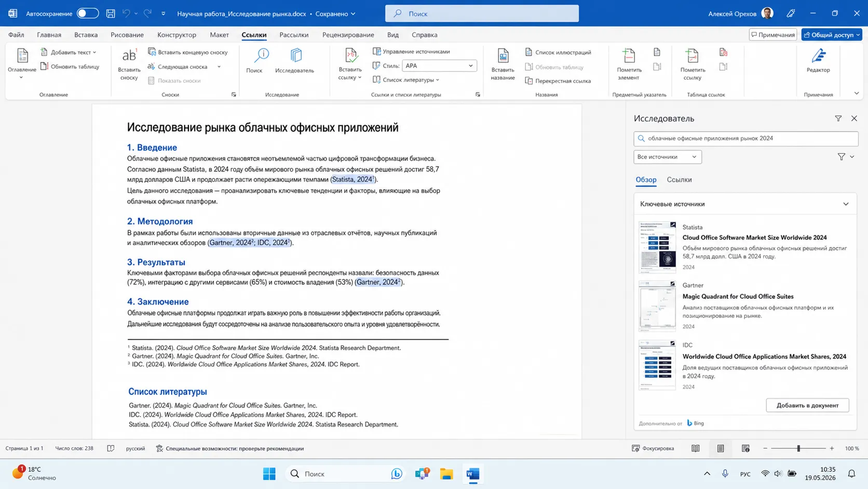Open the Windows Start menu
The width and height of the screenshot is (868, 489).
[269, 474]
